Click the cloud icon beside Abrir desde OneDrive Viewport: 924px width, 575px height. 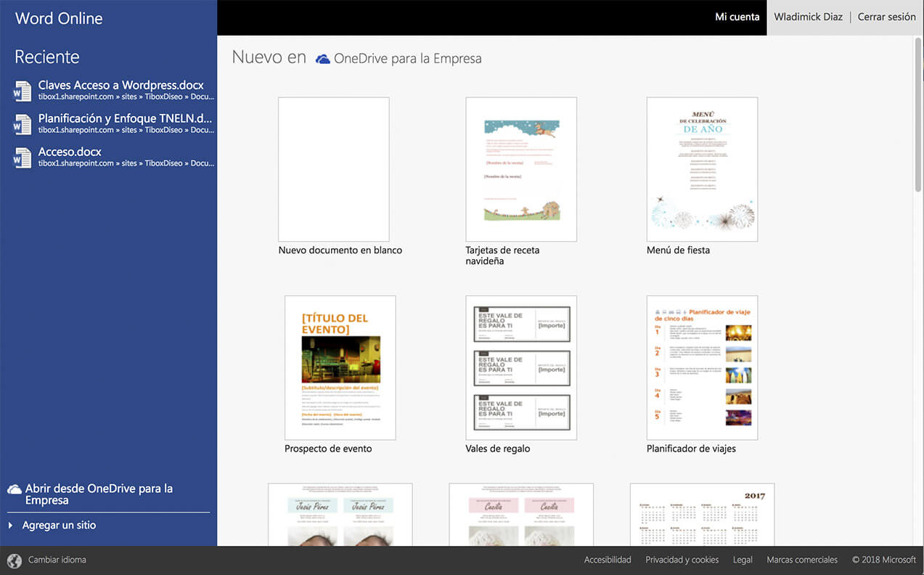click(x=15, y=489)
